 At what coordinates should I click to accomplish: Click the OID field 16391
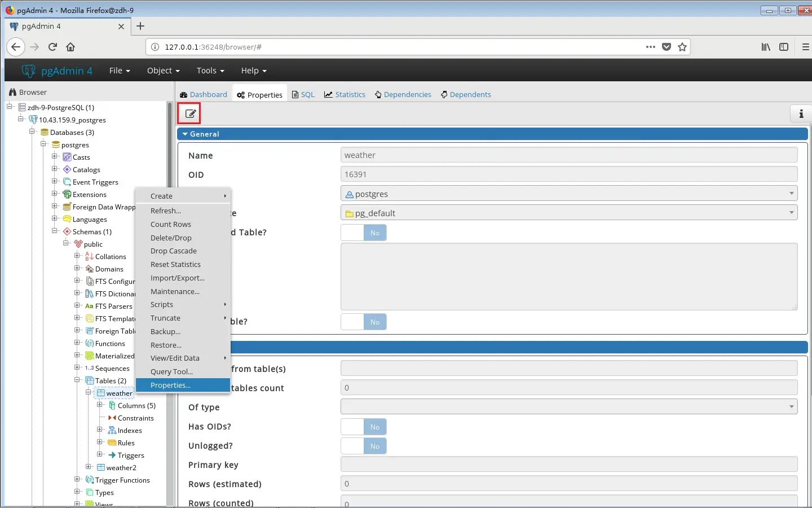(x=569, y=174)
